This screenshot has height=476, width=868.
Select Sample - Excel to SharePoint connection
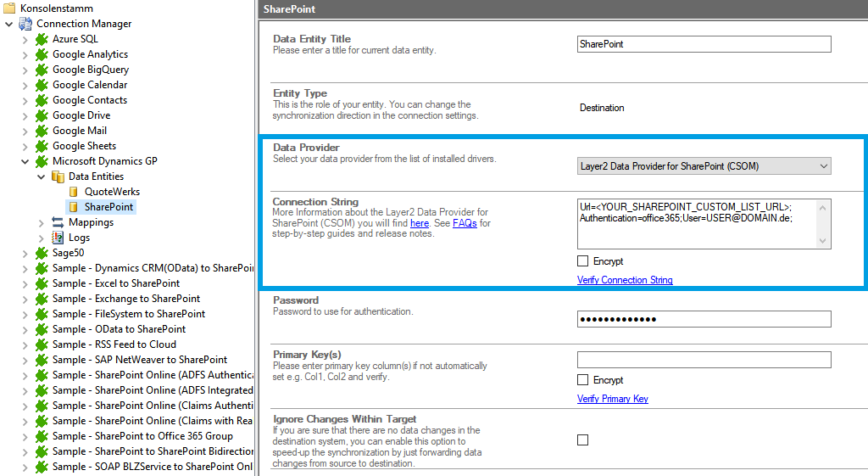[115, 283]
